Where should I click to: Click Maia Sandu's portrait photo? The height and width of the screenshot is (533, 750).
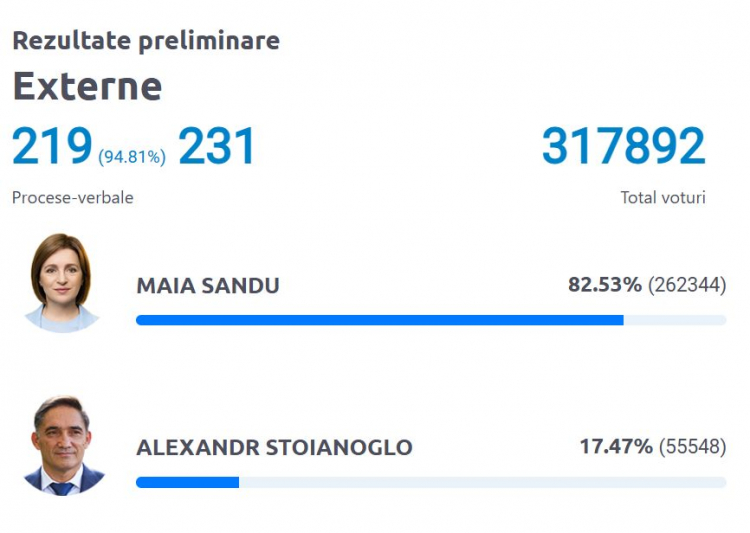coord(62,283)
